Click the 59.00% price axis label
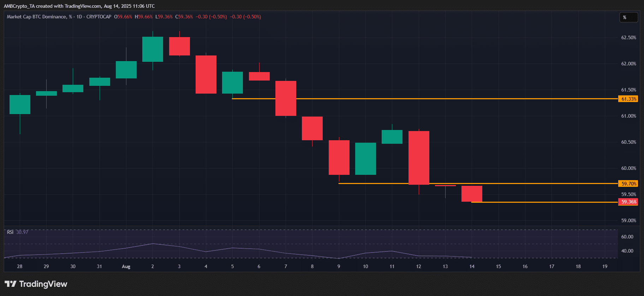This screenshot has width=644, height=296. (x=628, y=220)
